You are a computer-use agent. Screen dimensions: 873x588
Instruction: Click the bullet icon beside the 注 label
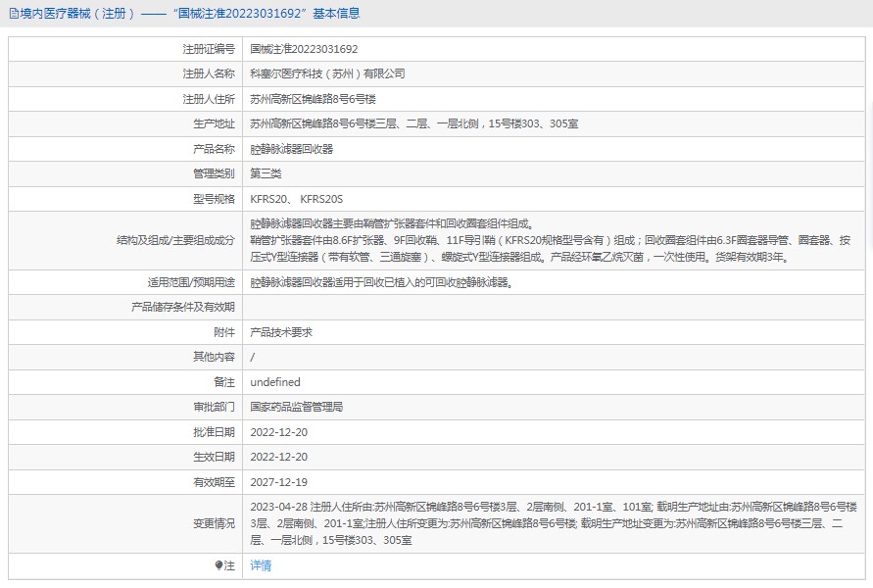click(218, 565)
